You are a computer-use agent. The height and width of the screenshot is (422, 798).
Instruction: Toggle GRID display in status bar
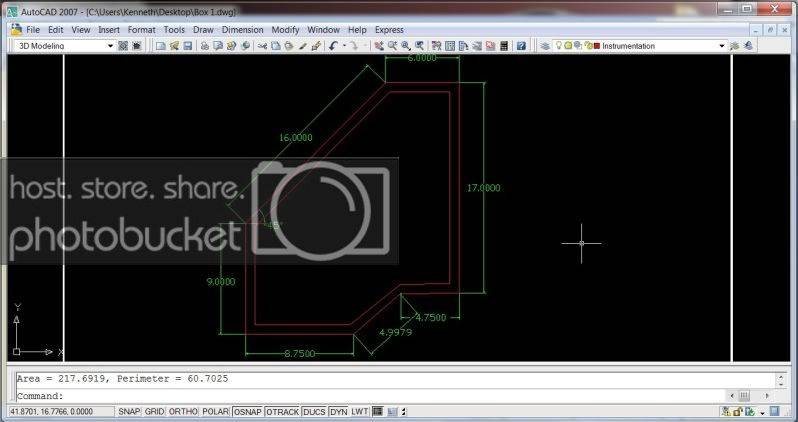(x=154, y=412)
